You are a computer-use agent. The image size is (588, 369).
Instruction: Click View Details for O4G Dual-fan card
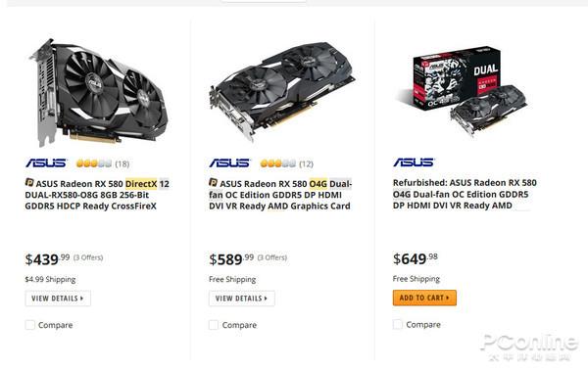pos(241,299)
